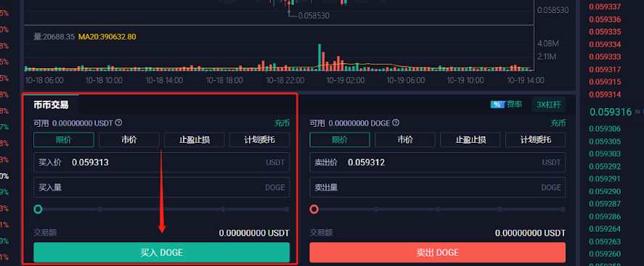
Task: Choose 计划委托 on the buy panel
Action: [260, 140]
